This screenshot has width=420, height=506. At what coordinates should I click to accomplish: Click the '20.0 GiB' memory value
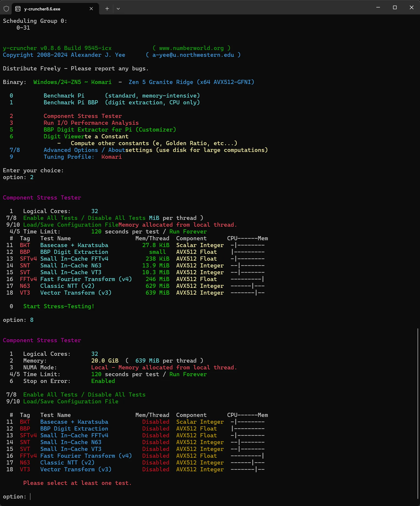click(x=105, y=361)
